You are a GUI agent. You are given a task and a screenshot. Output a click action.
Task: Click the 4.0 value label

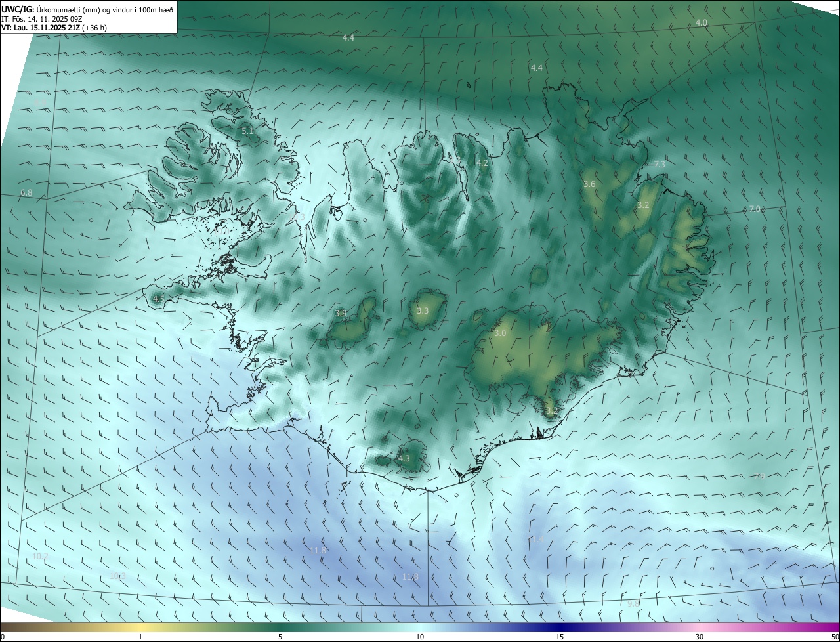(x=702, y=23)
